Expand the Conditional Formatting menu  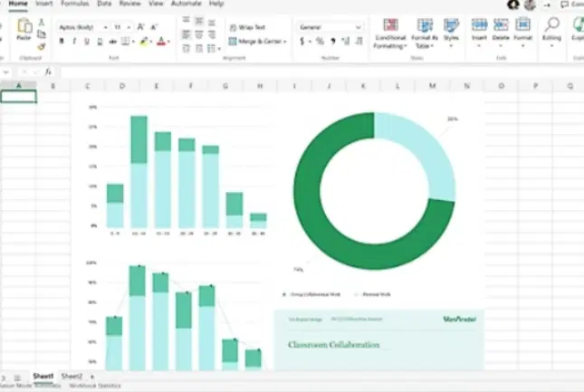tap(389, 33)
